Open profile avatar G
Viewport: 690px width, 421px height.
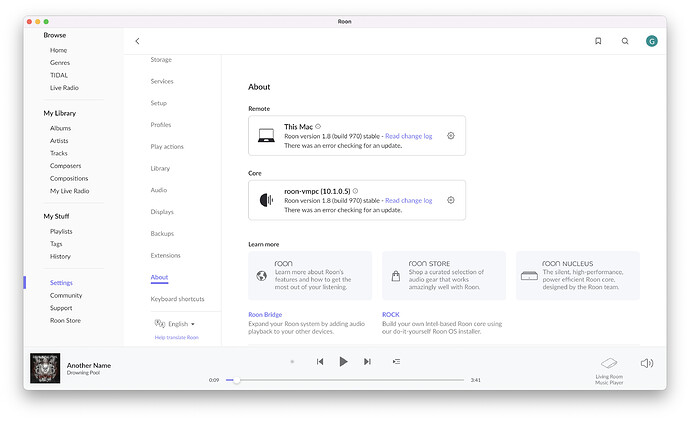pyautogui.click(x=652, y=41)
